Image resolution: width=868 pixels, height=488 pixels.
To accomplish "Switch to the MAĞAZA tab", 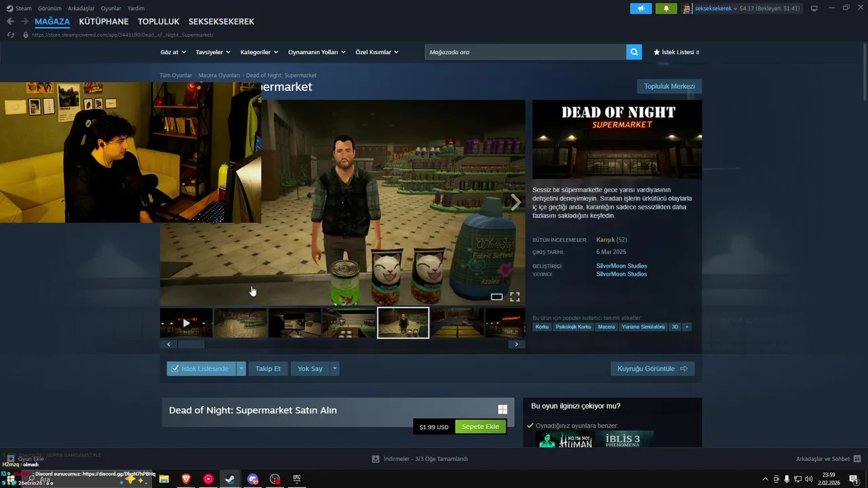I will (52, 22).
